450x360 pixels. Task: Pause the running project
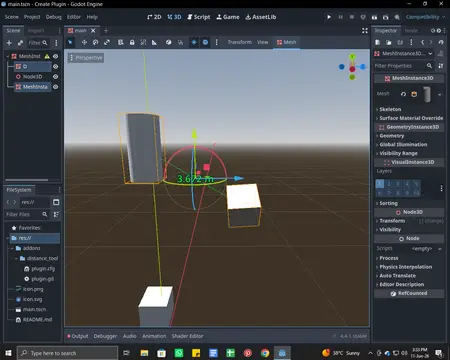(340, 17)
